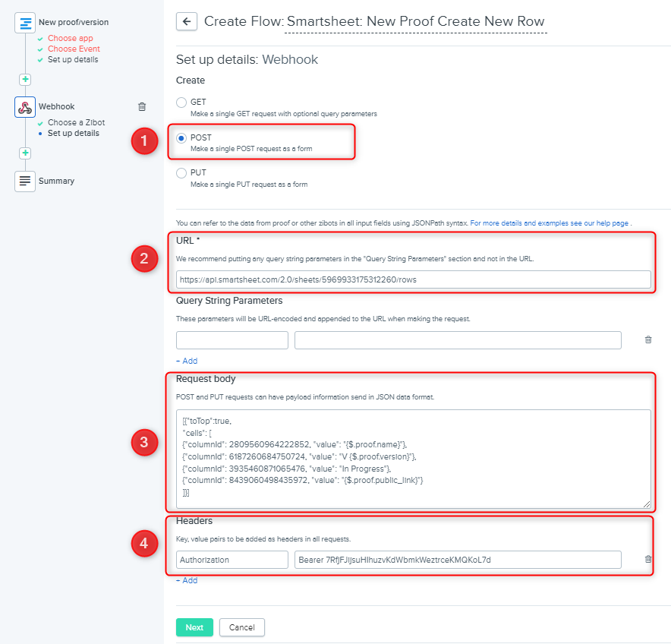This screenshot has width=671, height=644.
Task: Open the Summary step icon
Action: pos(25,181)
